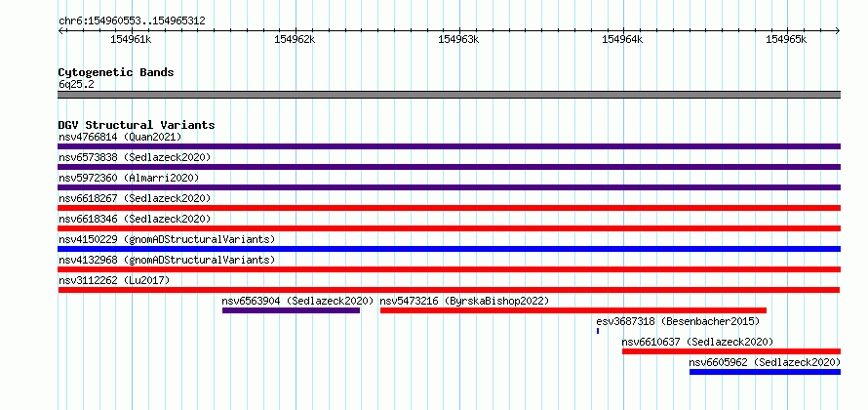Click the nsv5473216 (ByrskaBishop2022) label

464,301
